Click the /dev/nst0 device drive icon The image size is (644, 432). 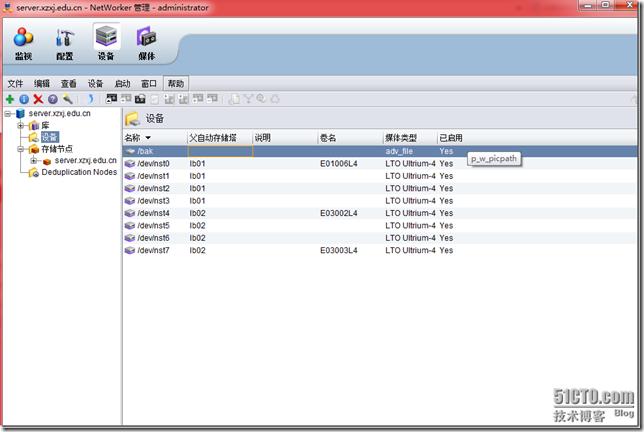coord(130,164)
